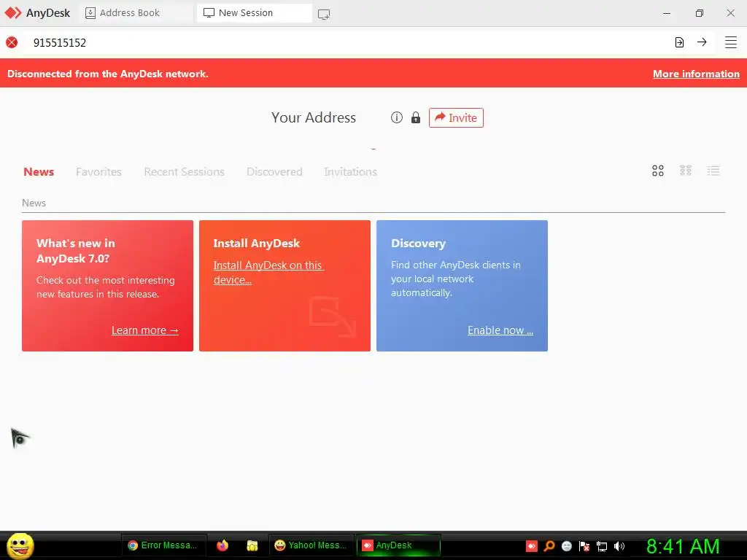Click the orange magnifier tray icon
This screenshot has height=560, width=747.
click(549, 546)
